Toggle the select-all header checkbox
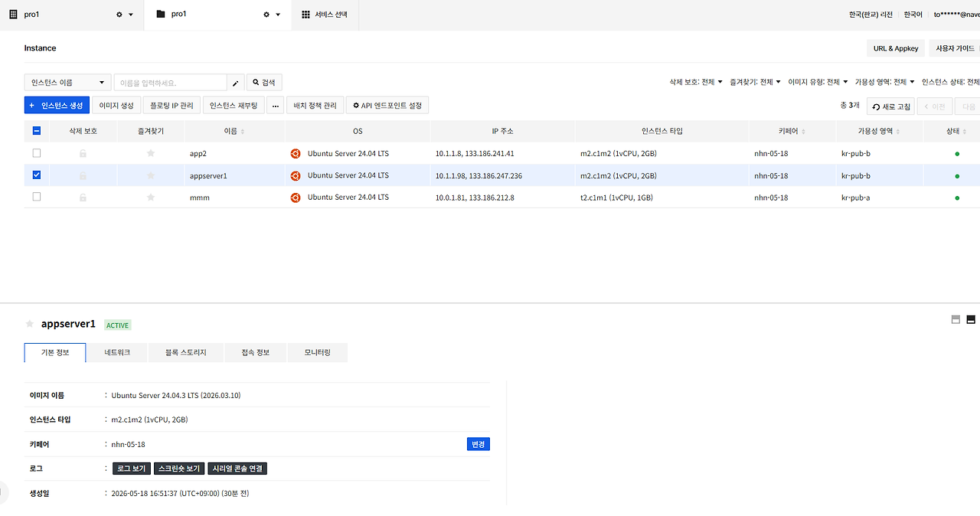 37,131
